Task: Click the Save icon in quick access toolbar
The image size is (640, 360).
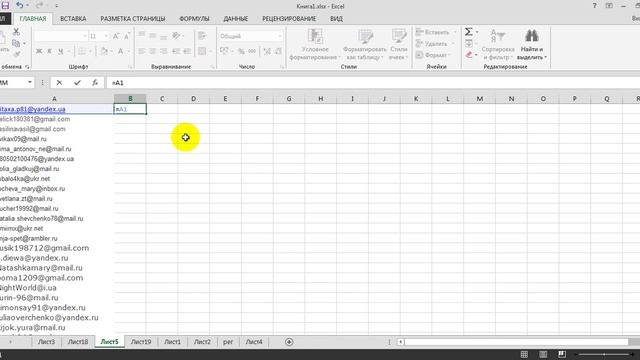Action: (x=5, y=6)
